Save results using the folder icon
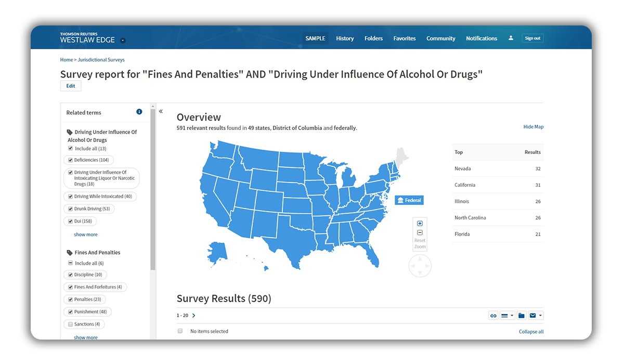The image size is (624, 364). (521, 316)
